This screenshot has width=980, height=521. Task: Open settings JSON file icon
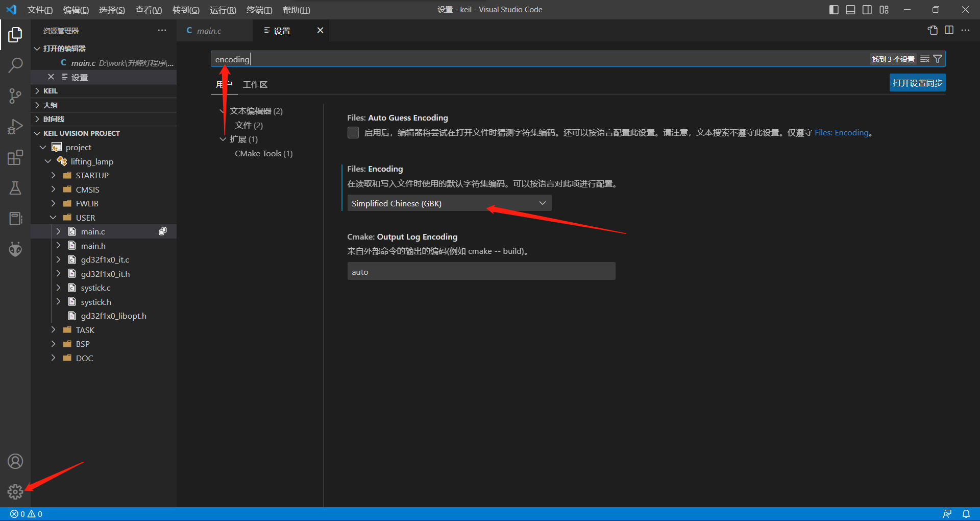(933, 30)
